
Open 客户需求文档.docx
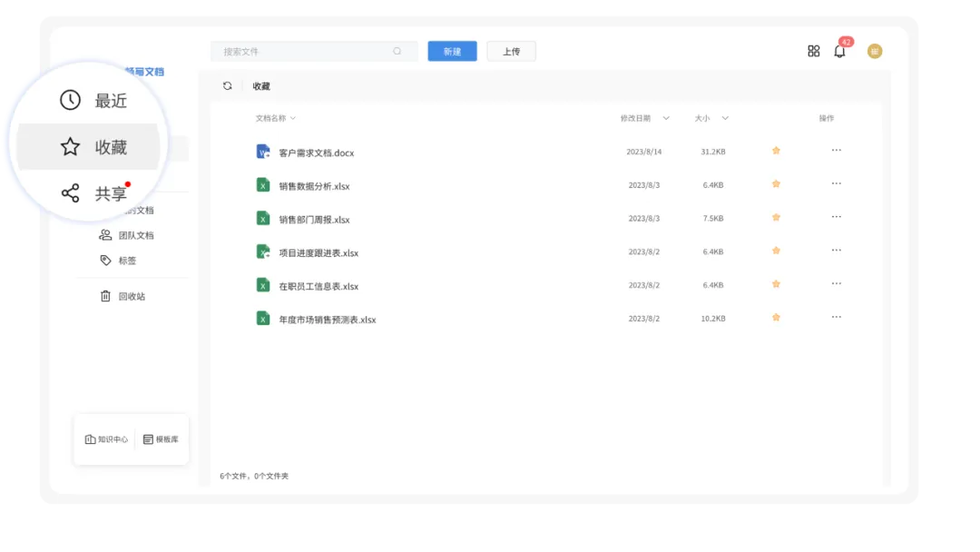coord(317,153)
